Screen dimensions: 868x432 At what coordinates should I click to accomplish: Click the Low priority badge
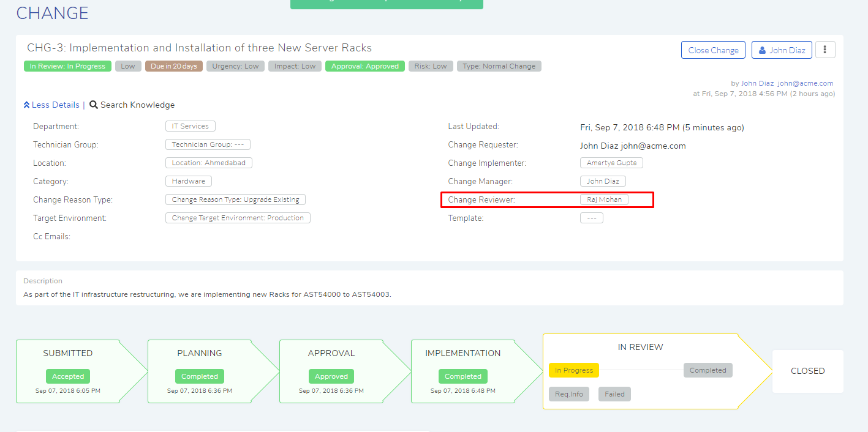(x=128, y=66)
